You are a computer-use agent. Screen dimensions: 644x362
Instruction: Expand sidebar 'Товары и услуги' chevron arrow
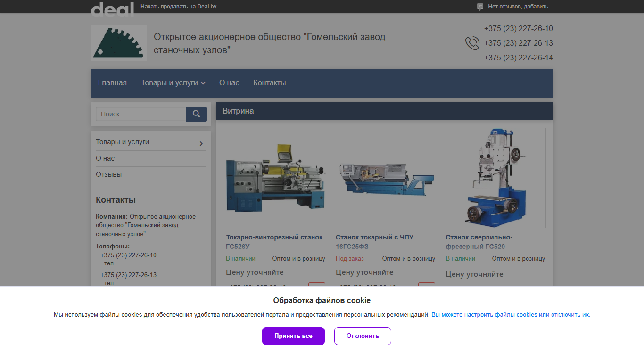point(201,143)
